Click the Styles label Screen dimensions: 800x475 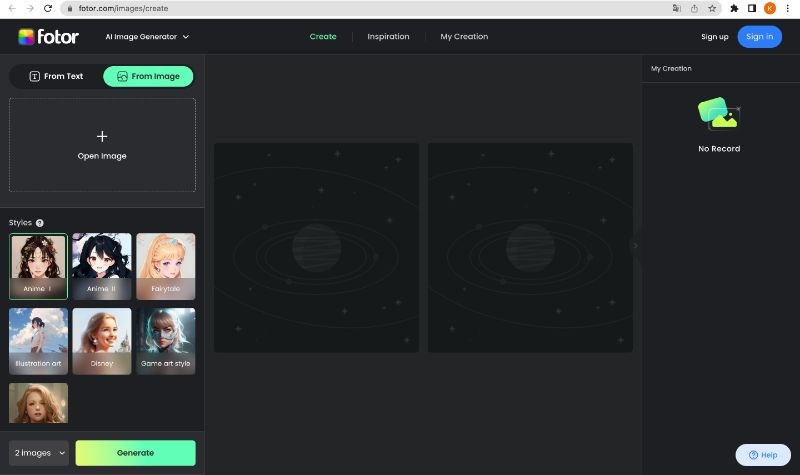[x=20, y=223]
